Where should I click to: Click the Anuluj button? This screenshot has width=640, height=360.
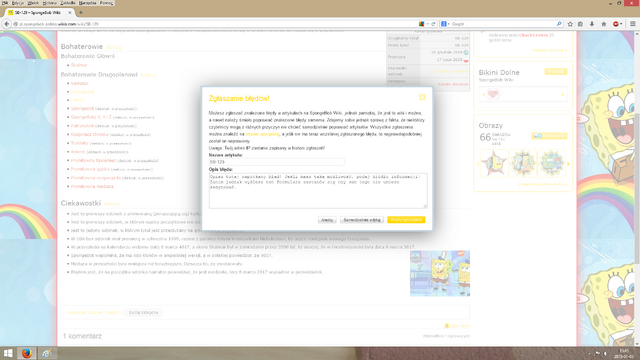pos(327,220)
